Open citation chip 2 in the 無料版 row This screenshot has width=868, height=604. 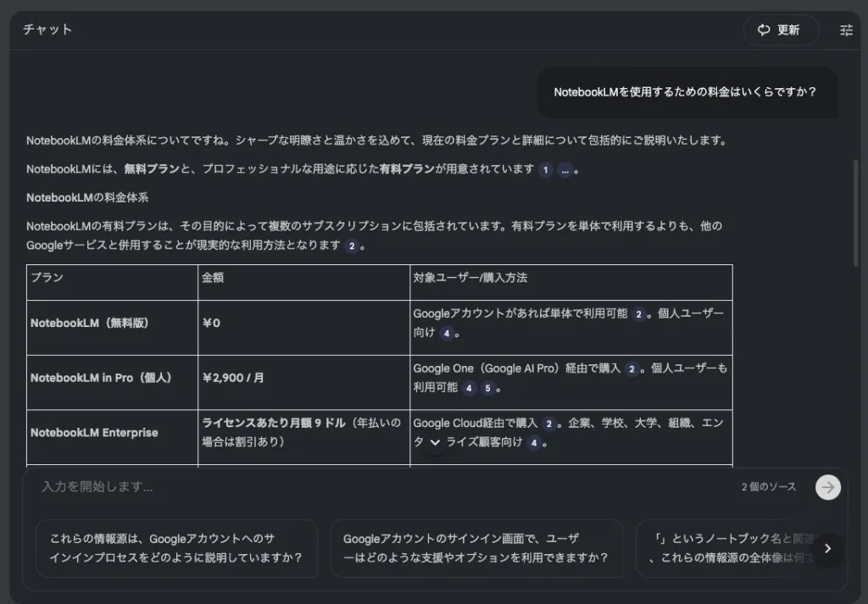639,315
